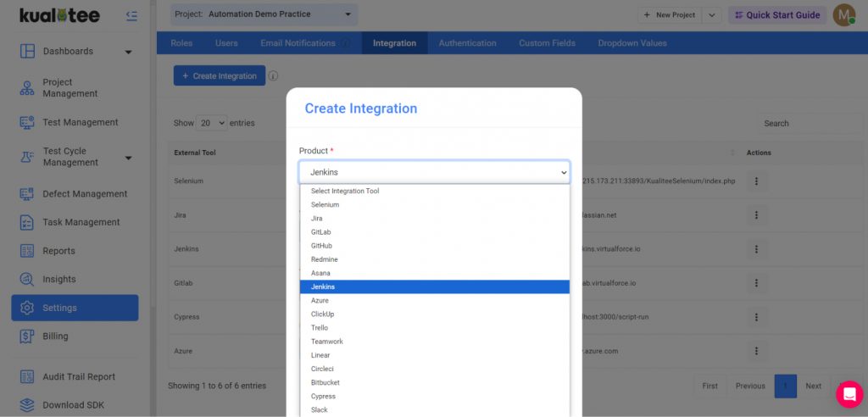This screenshot has height=417, width=868.
Task: Click the Test Cycle Management flask icon
Action: point(27,157)
